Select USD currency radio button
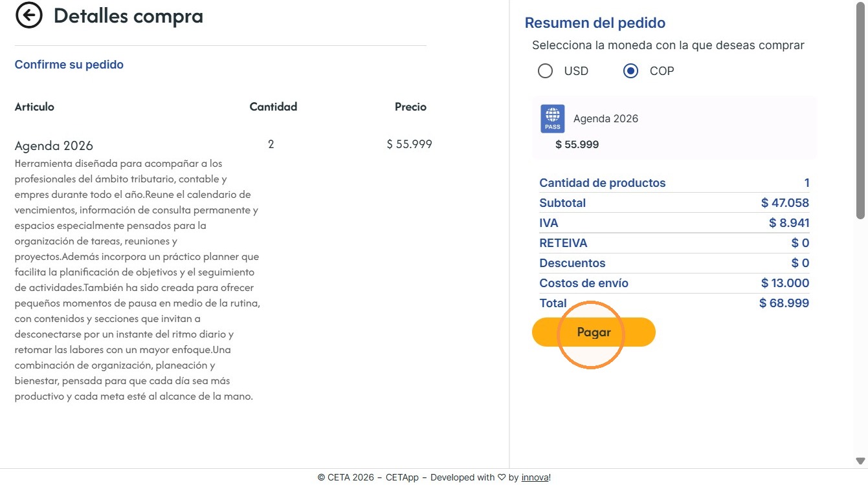Screen dimensions: 868x485 tap(546, 71)
